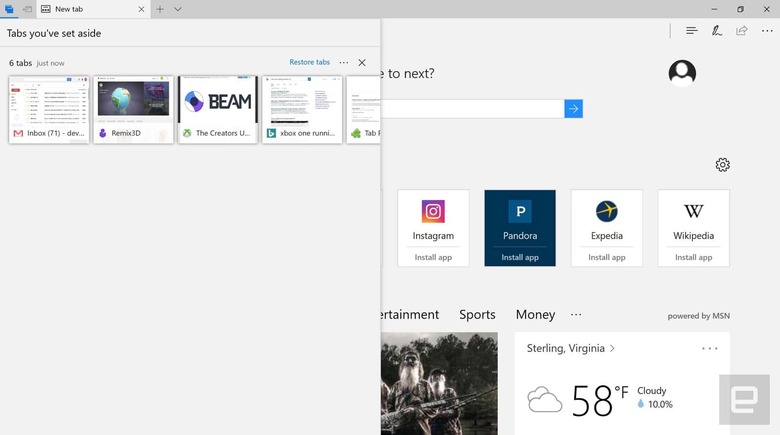
Task: Open the set-aside tabs pane icon
Action: [9, 9]
